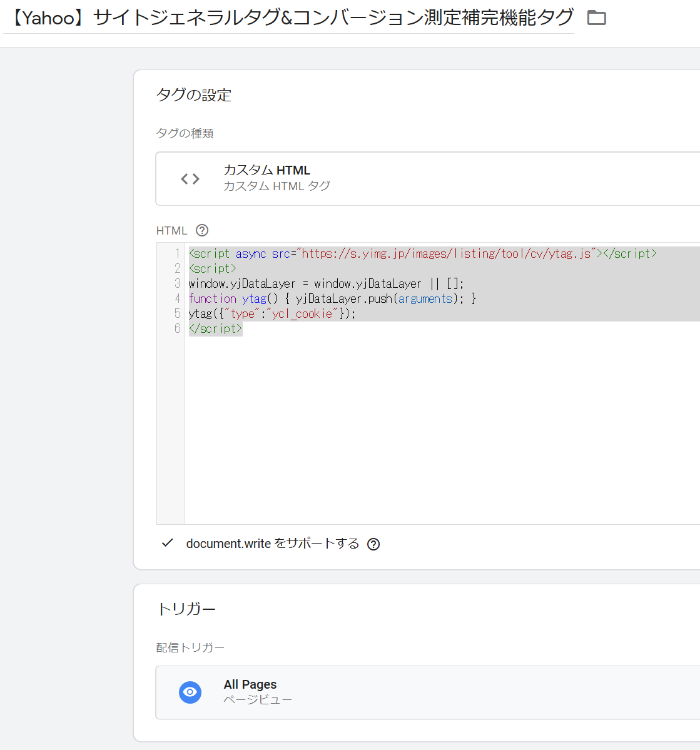
Task: Click the function ytag() code line
Action: pos(333,298)
